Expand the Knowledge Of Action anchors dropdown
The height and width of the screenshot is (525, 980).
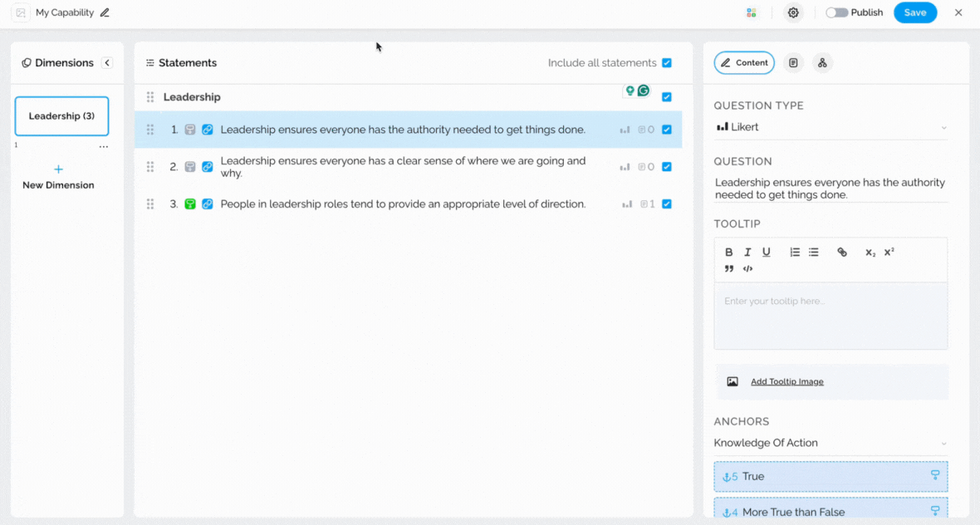pyautogui.click(x=831, y=443)
